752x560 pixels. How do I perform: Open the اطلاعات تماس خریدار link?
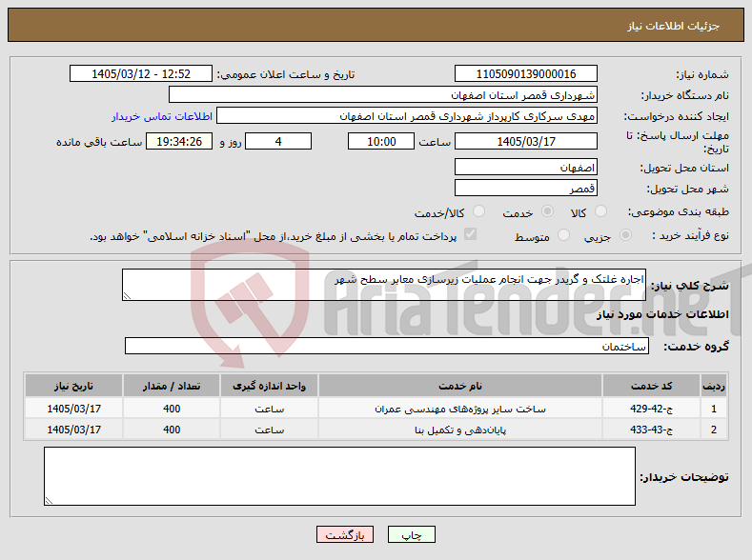point(162,116)
